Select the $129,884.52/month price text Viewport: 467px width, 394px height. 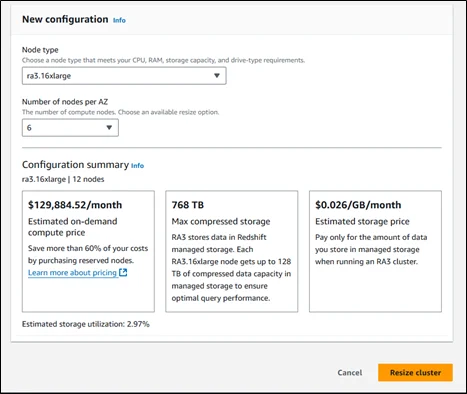coord(75,205)
